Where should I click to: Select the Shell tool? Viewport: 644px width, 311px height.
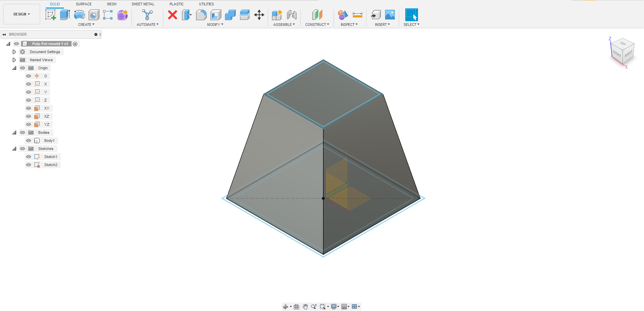pos(216,15)
